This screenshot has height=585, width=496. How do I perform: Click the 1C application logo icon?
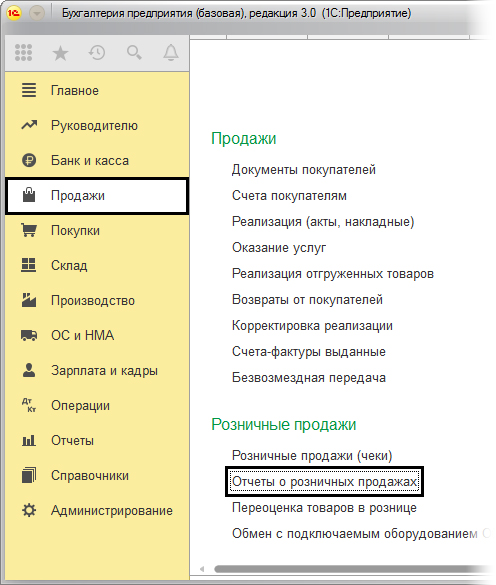[14, 13]
